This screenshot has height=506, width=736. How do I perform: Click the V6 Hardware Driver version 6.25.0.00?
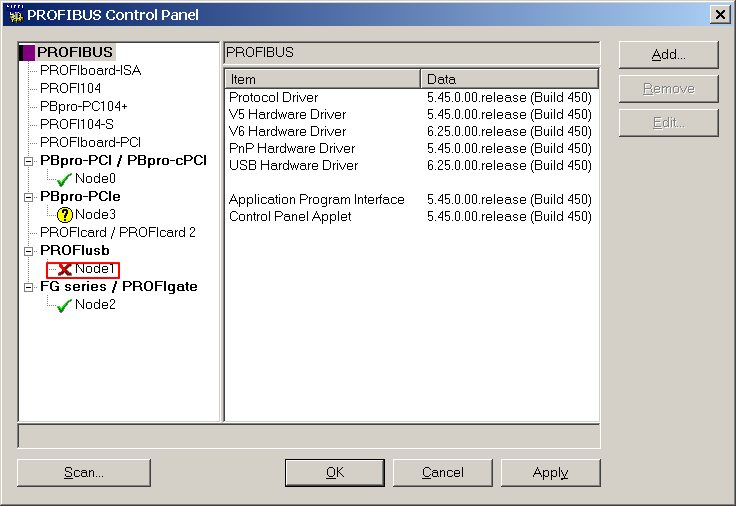point(509,131)
